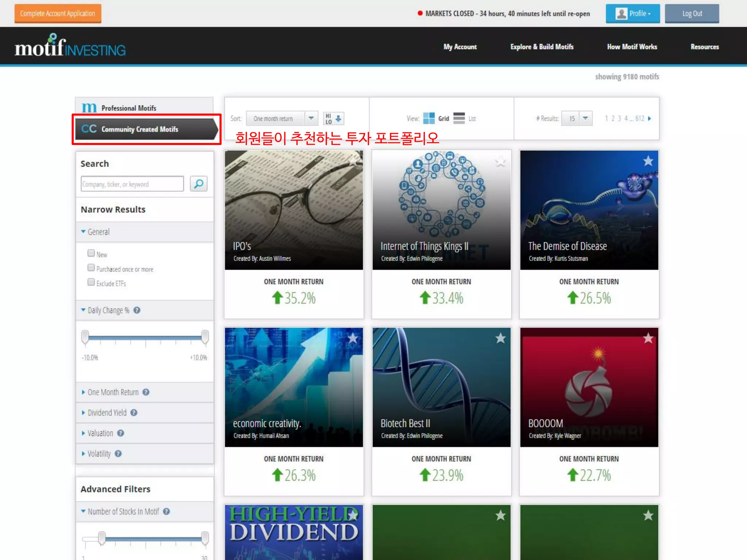Click Complete Account Application button
This screenshot has width=747, height=560.
(58, 14)
